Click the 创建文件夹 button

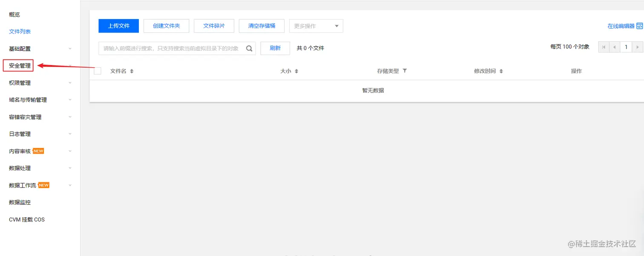coord(167,26)
